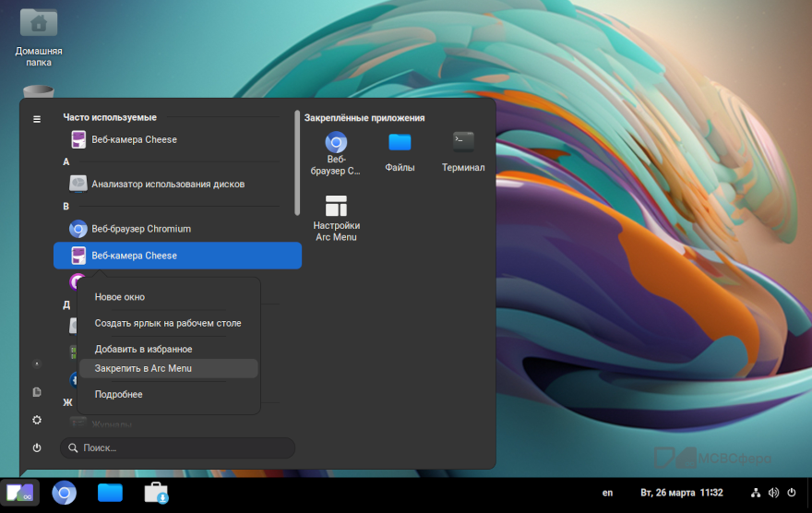This screenshot has height=513, width=812.
Task: Select Добавить в избранное option
Action: coord(144,349)
